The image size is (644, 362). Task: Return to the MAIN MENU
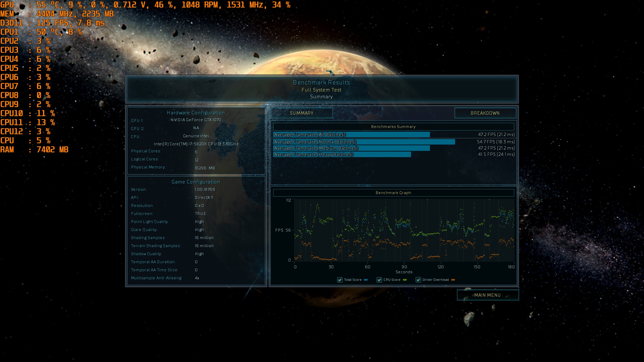click(x=488, y=295)
